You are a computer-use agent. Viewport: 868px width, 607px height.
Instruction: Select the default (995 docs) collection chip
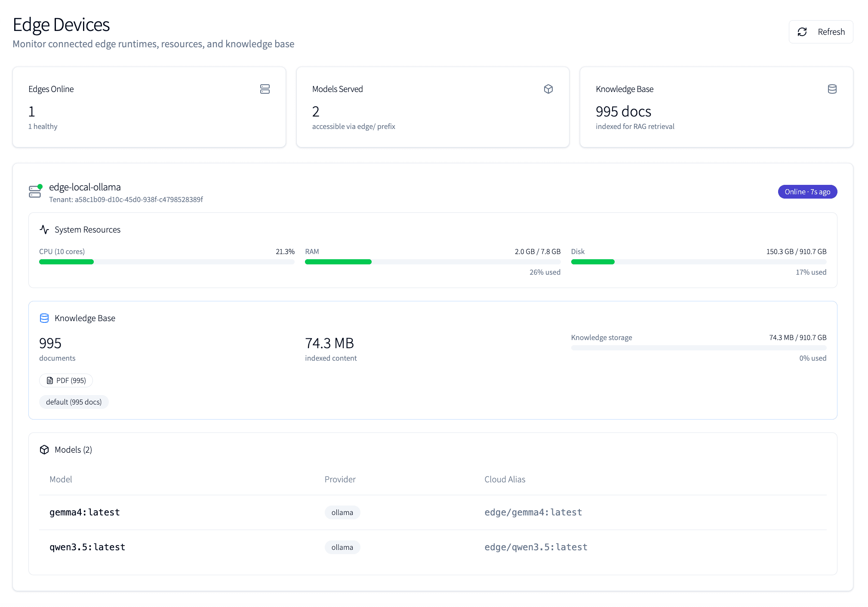click(74, 402)
